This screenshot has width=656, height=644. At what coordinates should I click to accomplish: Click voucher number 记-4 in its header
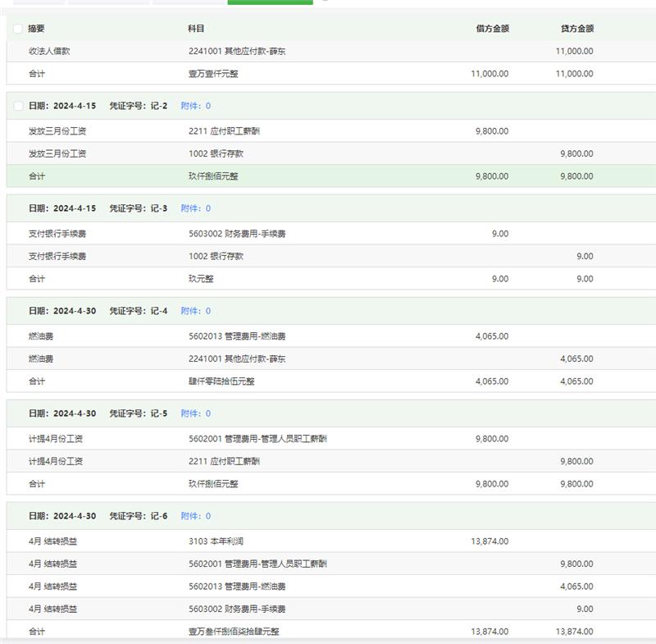point(158,311)
